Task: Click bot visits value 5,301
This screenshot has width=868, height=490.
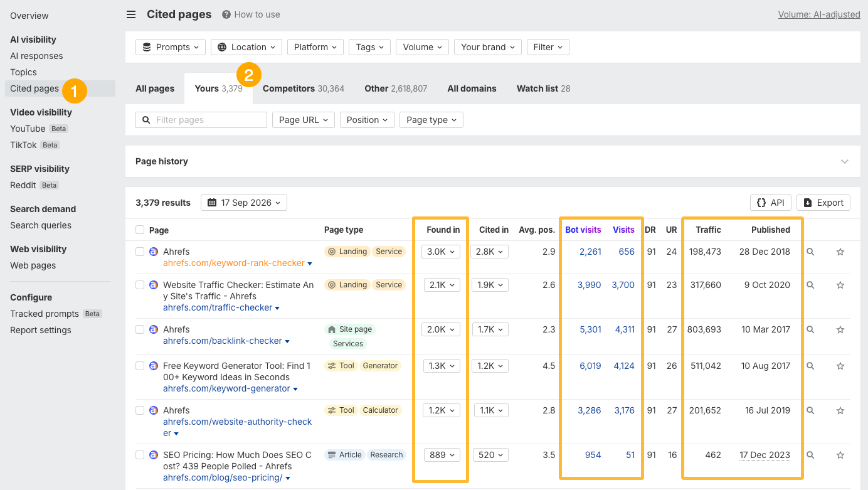Action: [x=590, y=329]
